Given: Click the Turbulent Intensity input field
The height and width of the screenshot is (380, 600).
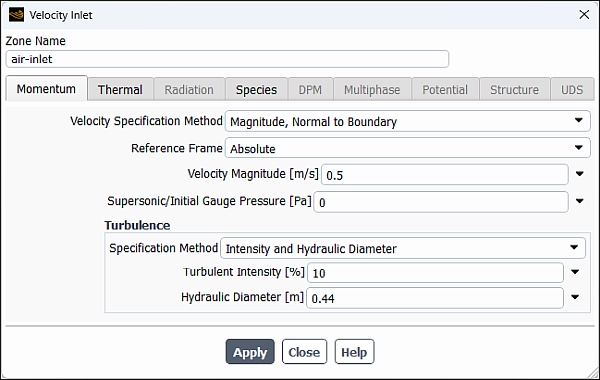Looking at the screenshot, I should pyautogui.click(x=435, y=273).
